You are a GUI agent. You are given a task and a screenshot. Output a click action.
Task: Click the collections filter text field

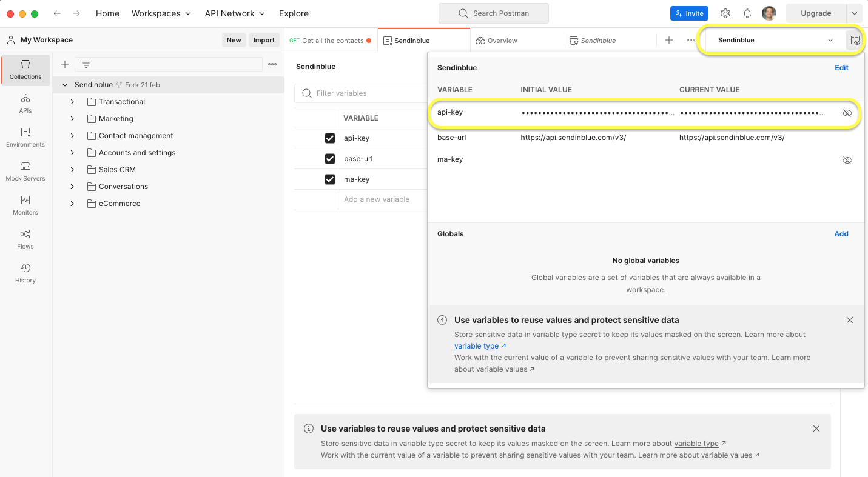click(169, 64)
